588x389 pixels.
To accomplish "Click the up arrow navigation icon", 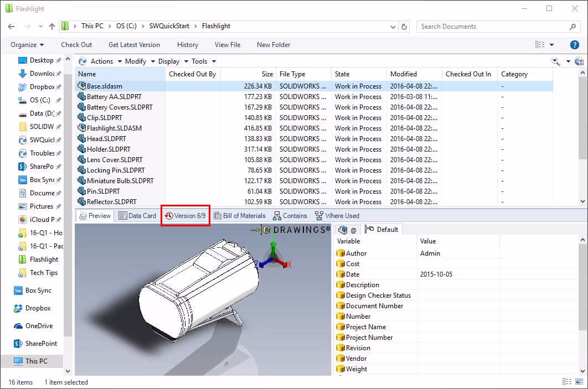I will pyautogui.click(x=51, y=26).
